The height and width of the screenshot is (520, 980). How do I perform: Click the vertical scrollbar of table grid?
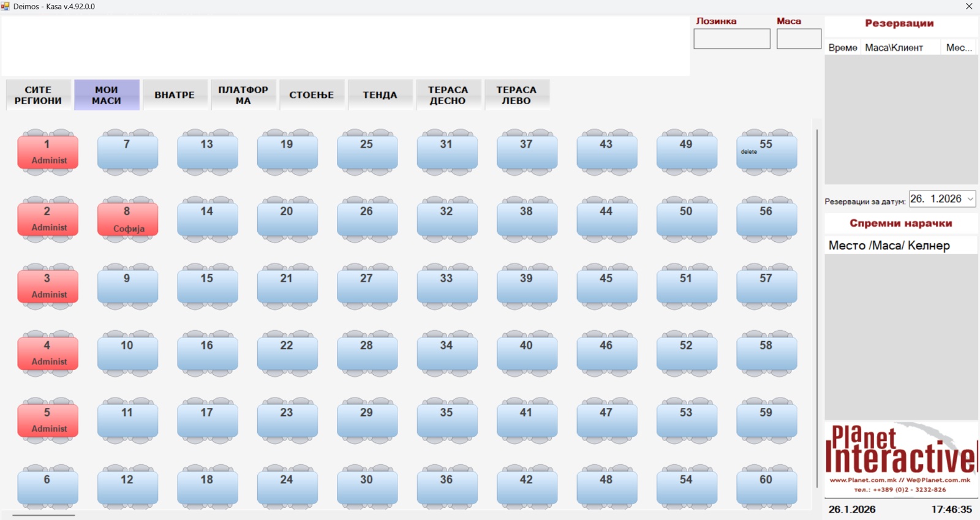(x=817, y=306)
